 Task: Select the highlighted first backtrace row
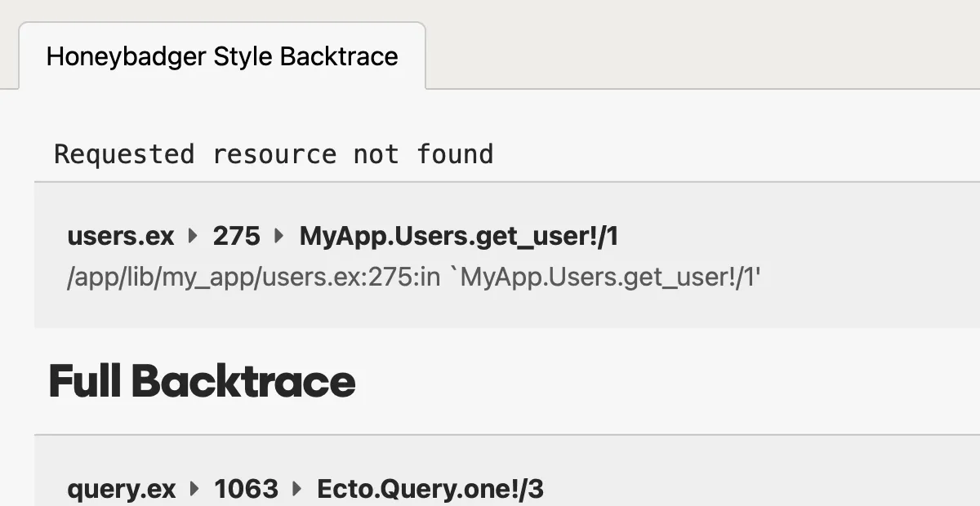pos(506,255)
